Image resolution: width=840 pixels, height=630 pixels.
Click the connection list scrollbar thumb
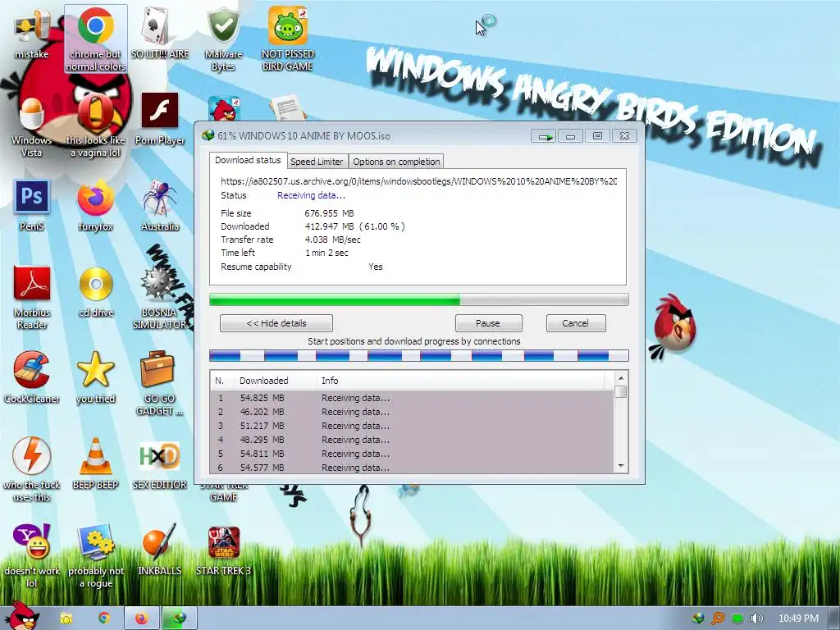621,391
